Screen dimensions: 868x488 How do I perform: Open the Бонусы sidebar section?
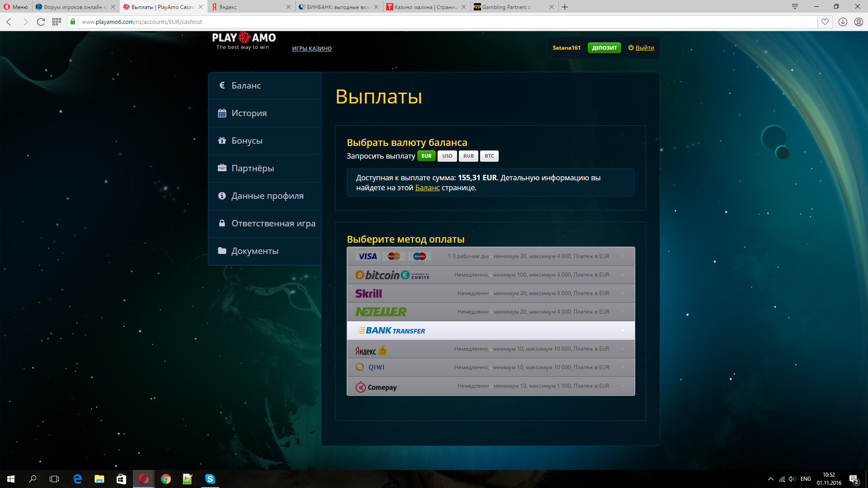click(x=264, y=141)
